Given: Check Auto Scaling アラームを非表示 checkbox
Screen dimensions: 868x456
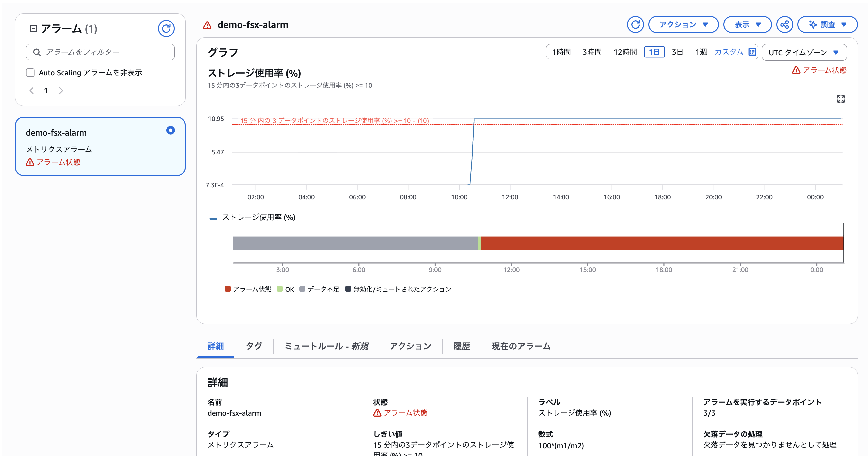Looking at the screenshot, I should click(30, 73).
